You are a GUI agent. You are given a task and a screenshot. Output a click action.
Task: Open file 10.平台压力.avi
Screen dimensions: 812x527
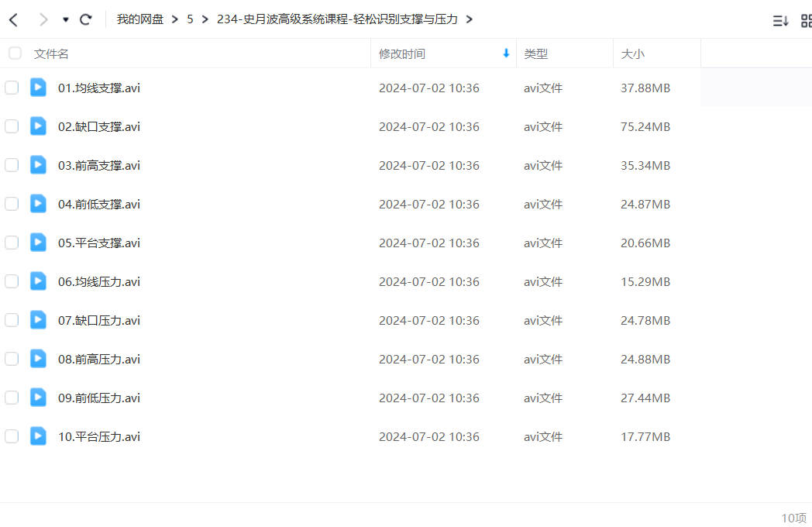pos(99,437)
